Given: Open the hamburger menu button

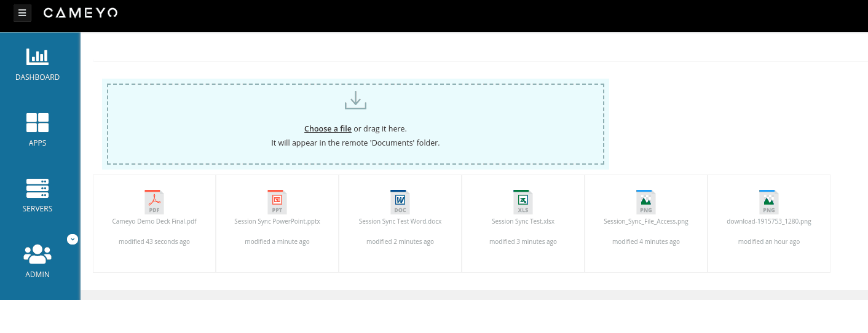Looking at the screenshot, I should pyautogui.click(x=22, y=13).
